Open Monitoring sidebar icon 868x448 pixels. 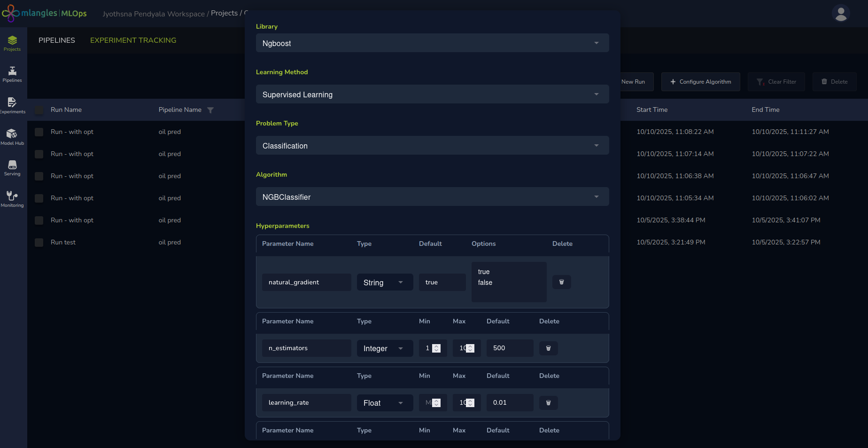pyautogui.click(x=12, y=199)
